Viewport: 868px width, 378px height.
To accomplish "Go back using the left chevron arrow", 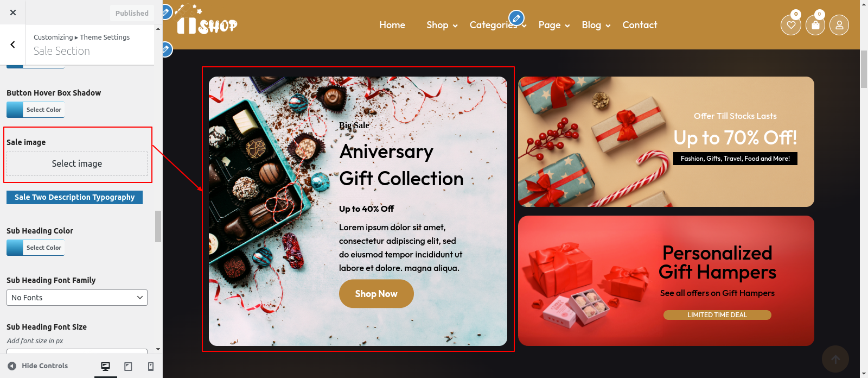I will 13,45.
